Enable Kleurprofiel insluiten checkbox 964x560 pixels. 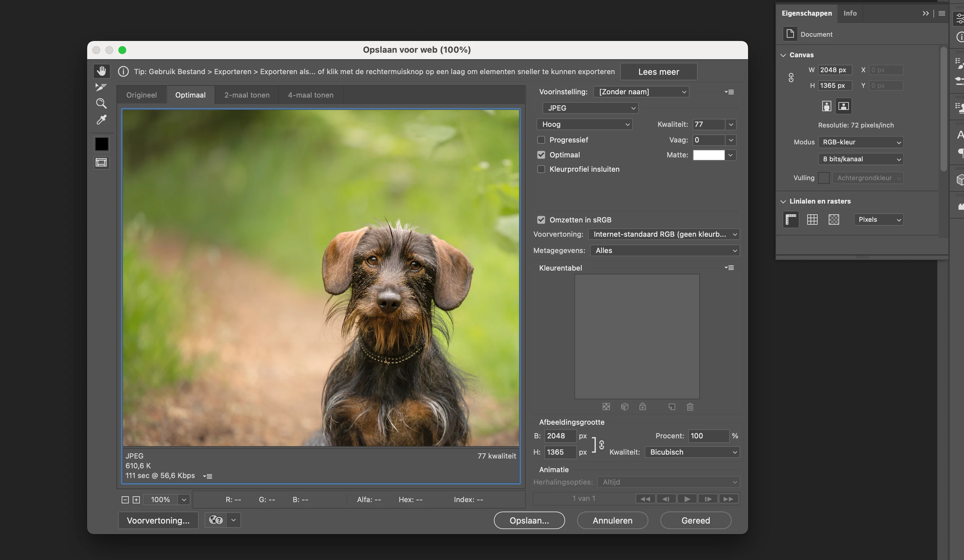[541, 169]
